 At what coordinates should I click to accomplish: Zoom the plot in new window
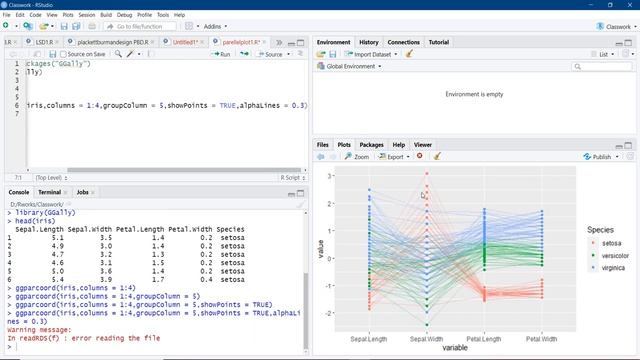click(x=357, y=157)
